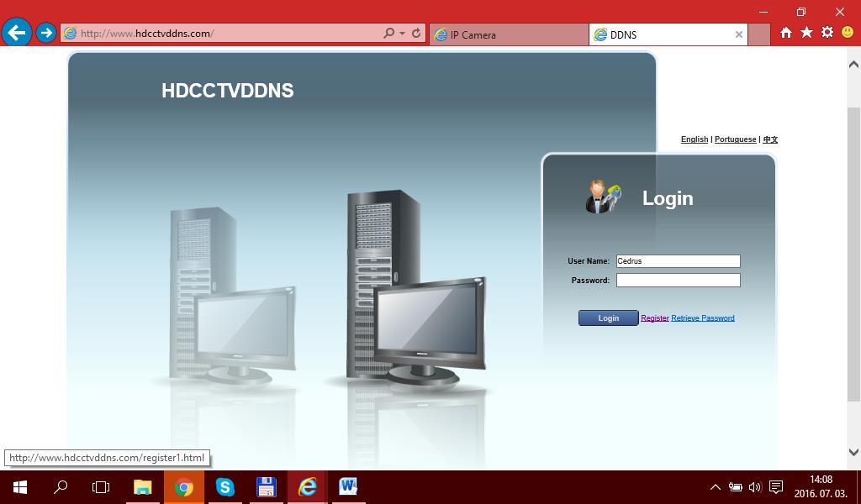Show hidden system tray icons
Image resolution: width=861 pixels, height=504 pixels.
coord(715,487)
